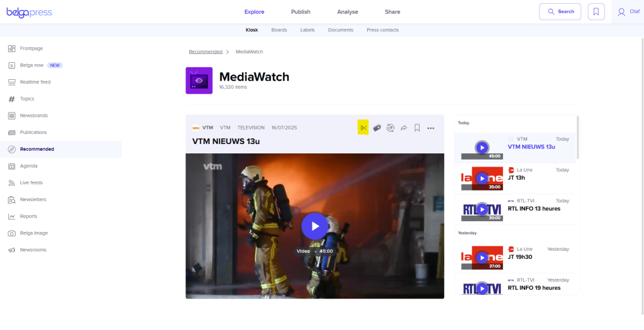Click the scissors clip icon

[363, 128]
